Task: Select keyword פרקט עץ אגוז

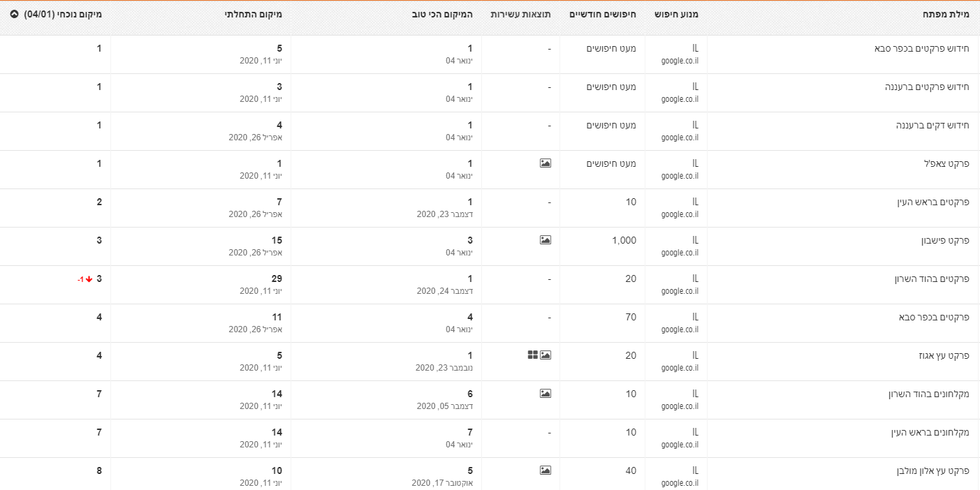Action: click(x=944, y=356)
